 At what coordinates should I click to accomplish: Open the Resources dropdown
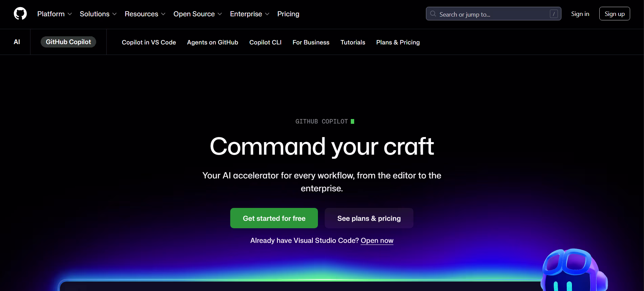tap(145, 14)
